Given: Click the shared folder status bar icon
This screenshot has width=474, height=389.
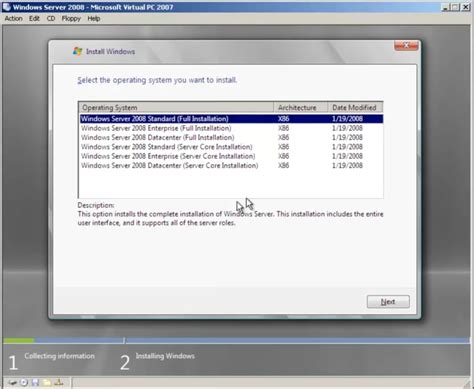Looking at the screenshot, I should 47,382.
